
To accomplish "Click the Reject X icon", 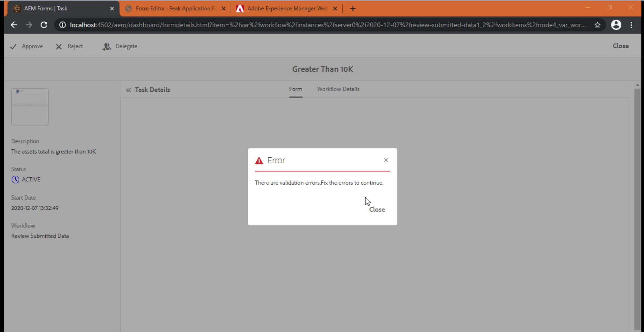I will [x=59, y=46].
